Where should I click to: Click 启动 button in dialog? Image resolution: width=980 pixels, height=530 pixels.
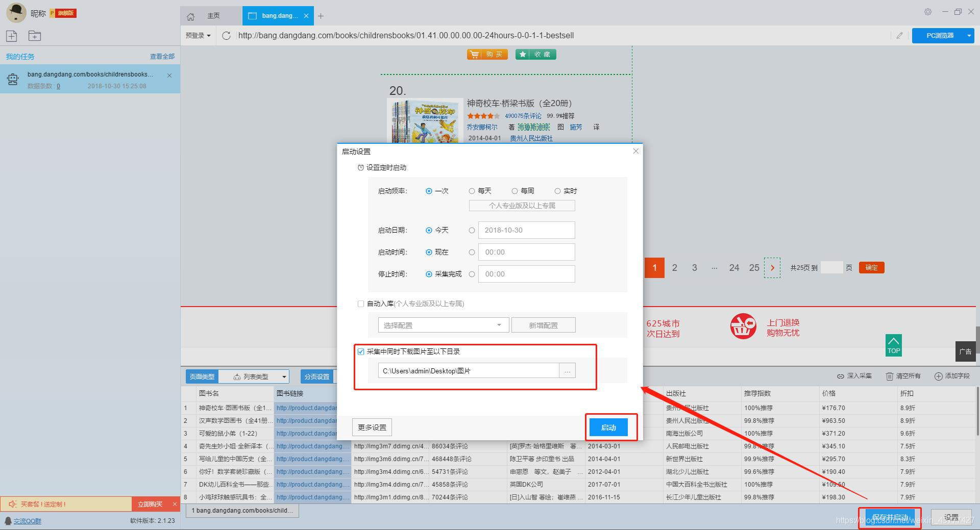(x=608, y=427)
